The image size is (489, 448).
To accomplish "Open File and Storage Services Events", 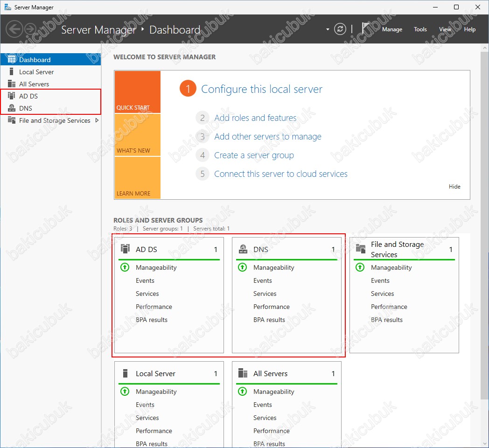I will pyautogui.click(x=380, y=280).
